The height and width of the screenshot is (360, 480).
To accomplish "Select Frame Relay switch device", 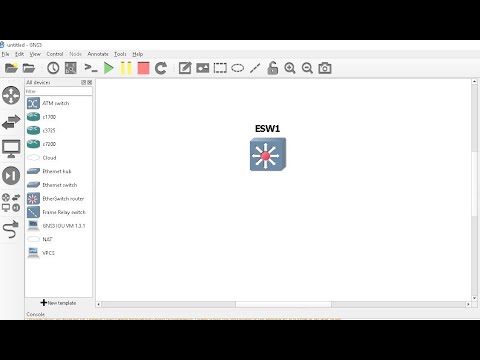I will [x=59, y=212].
